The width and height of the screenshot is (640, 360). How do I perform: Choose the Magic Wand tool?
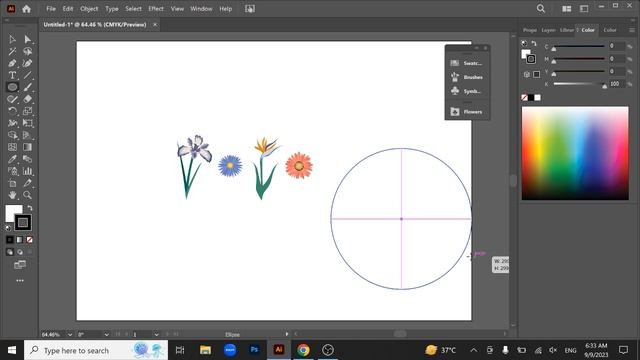click(x=12, y=51)
